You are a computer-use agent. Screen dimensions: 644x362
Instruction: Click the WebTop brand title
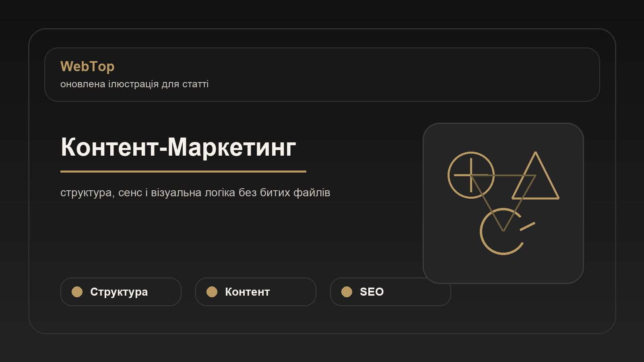pos(87,67)
